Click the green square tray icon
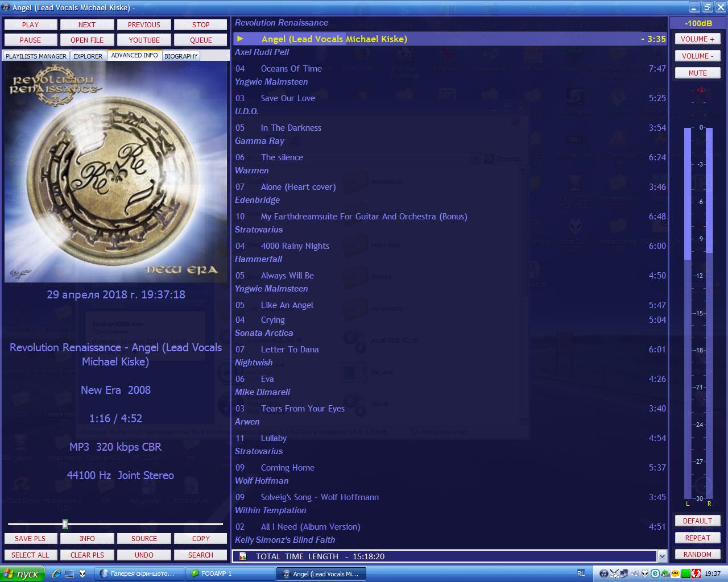The width and height of the screenshot is (728, 582). 685,573
